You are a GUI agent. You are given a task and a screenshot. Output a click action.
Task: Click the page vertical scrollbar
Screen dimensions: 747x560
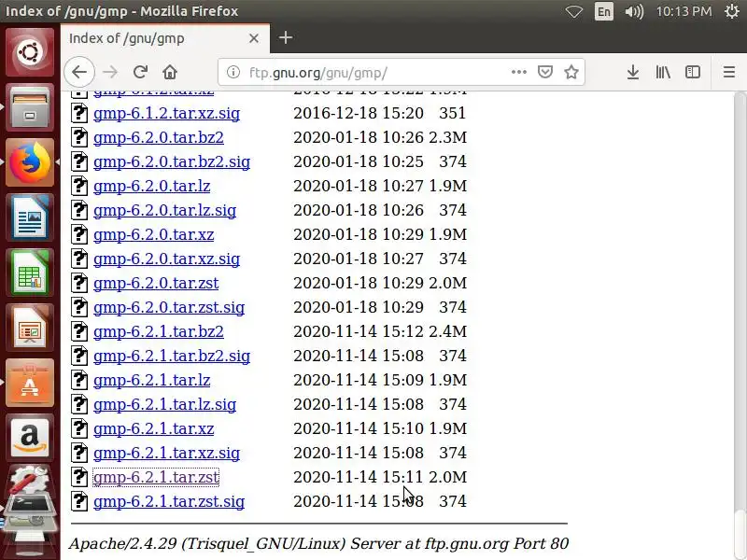[x=740, y=326]
